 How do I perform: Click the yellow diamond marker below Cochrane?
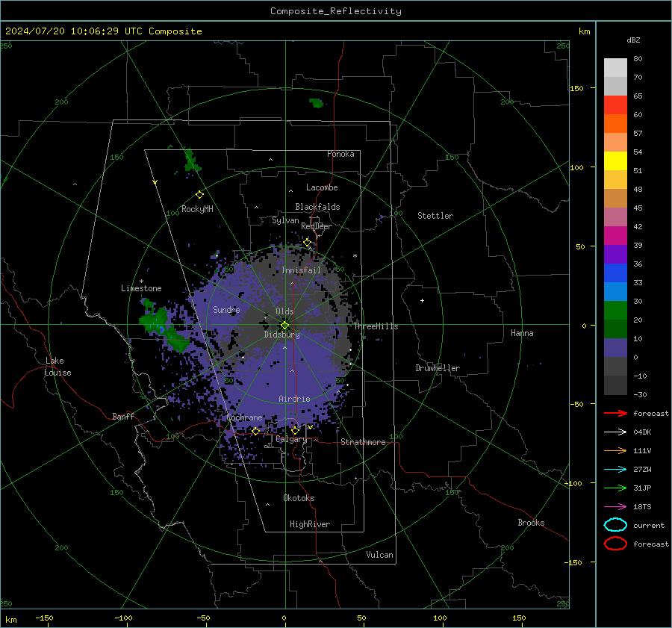255,432
